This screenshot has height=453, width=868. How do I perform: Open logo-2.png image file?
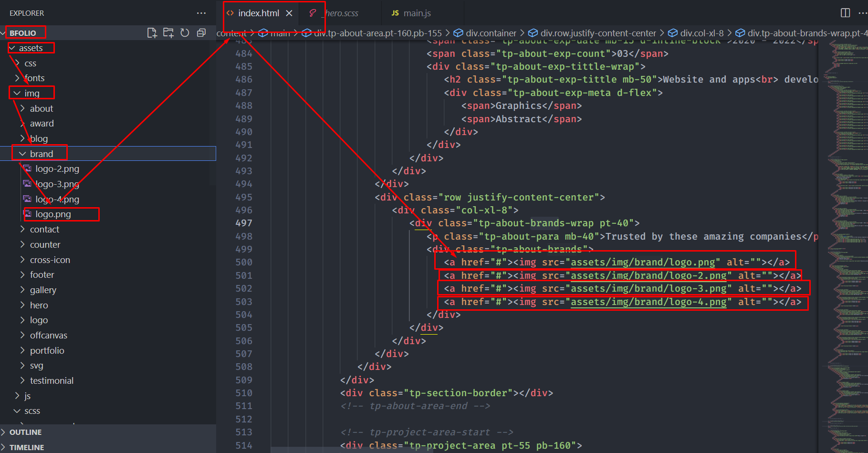[x=57, y=169]
